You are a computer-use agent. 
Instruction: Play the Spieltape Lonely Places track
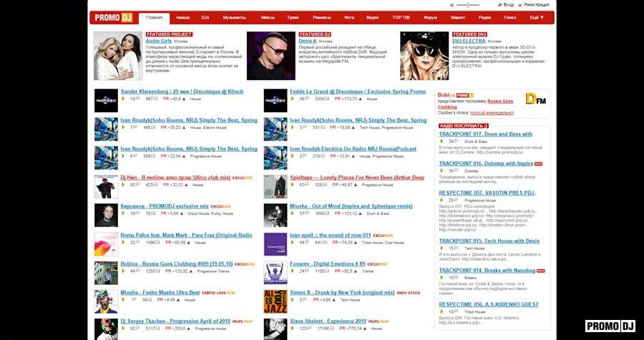[293, 185]
